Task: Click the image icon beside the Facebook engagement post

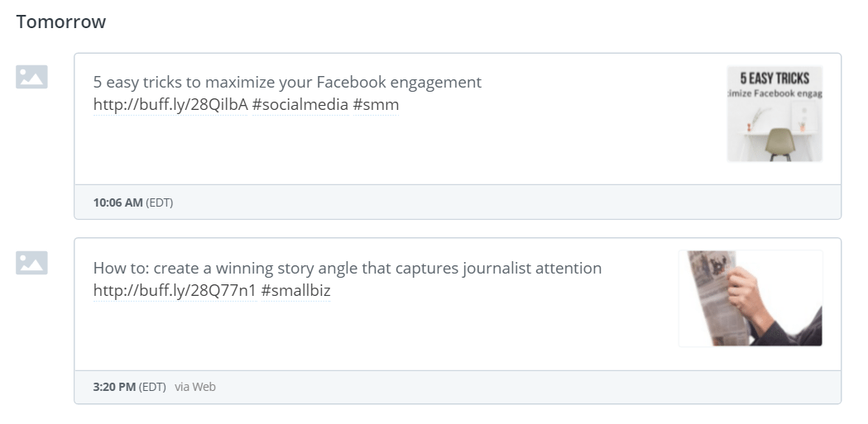Action: coord(31,77)
